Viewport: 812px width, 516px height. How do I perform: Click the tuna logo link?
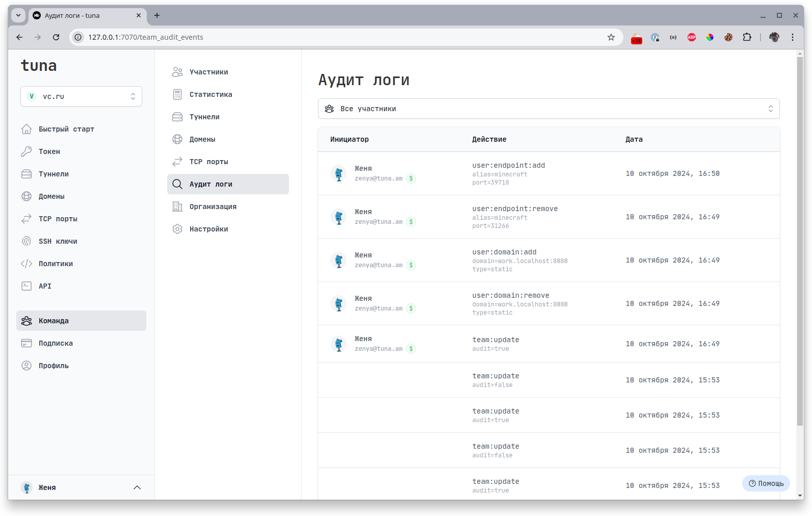point(39,66)
